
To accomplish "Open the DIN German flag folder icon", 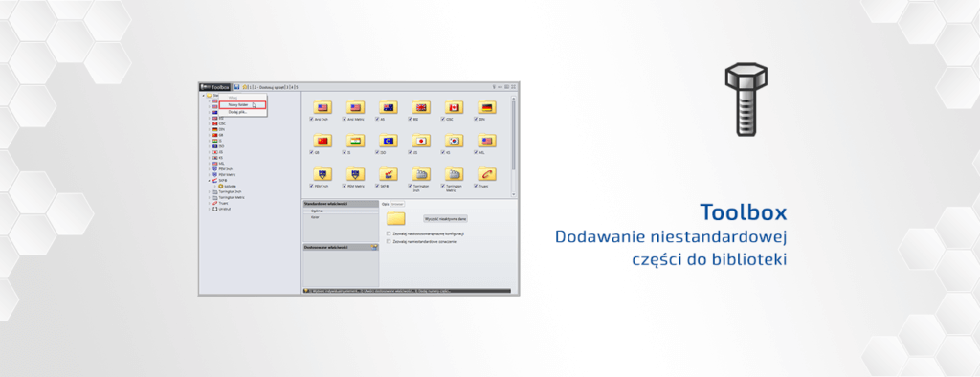I will (487, 107).
